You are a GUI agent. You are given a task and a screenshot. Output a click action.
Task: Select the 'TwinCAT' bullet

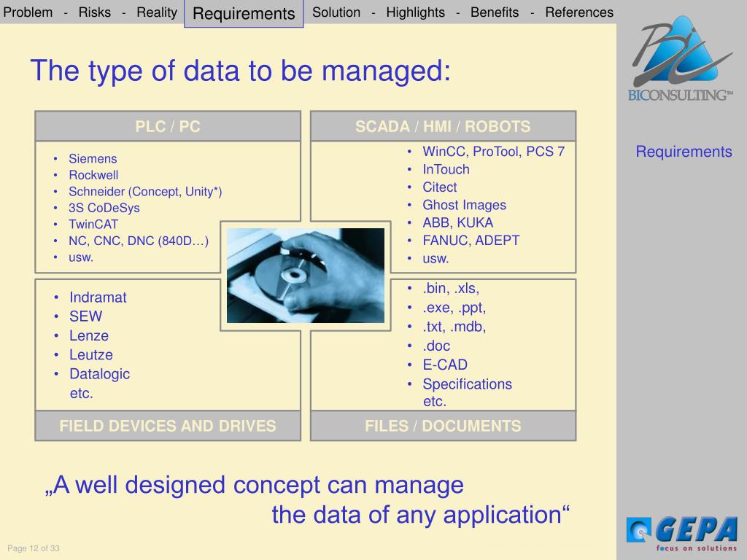[x=93, y=225]
